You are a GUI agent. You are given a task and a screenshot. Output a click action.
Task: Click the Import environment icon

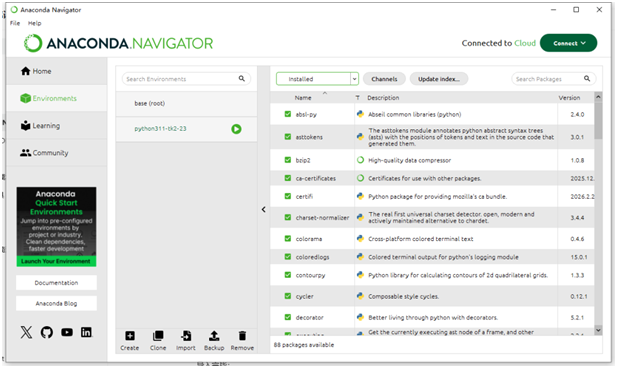pyautogui.click(x=186, y=336)
